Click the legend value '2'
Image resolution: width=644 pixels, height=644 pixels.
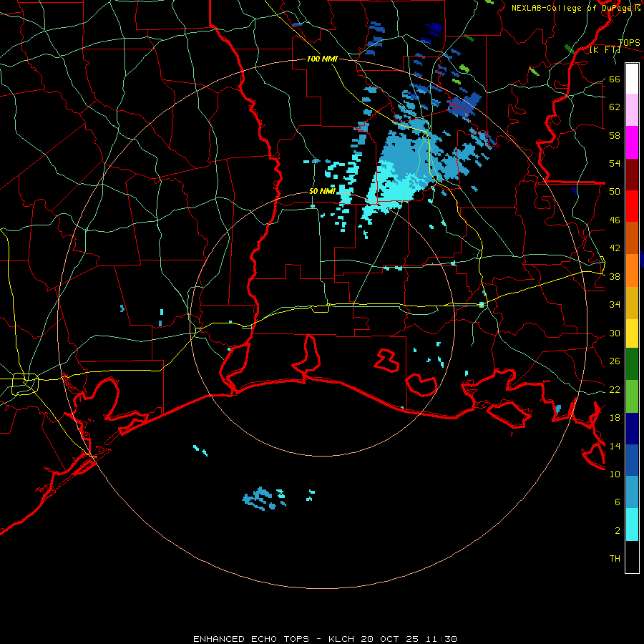pyautogui.click(x=618, y=531)
